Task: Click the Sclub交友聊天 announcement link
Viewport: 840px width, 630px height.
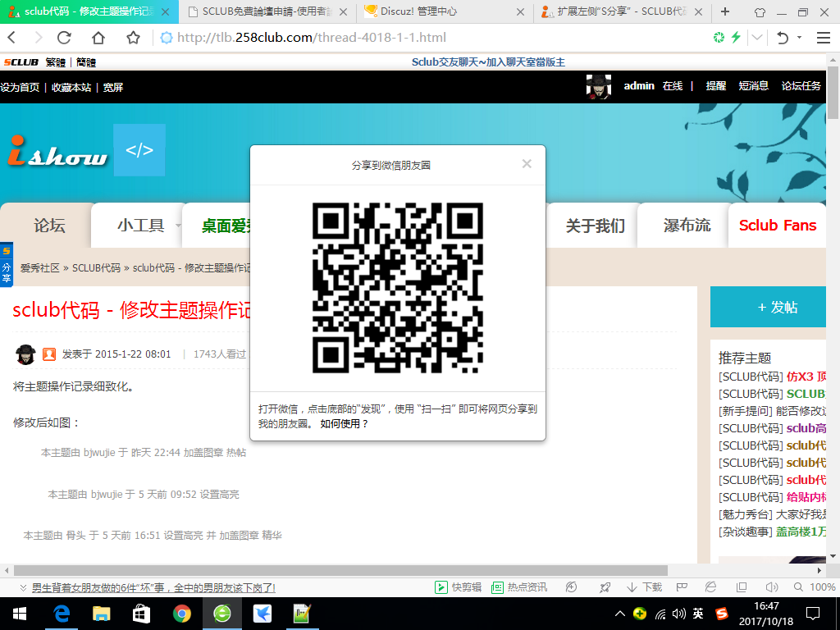Action: point(488,62)
